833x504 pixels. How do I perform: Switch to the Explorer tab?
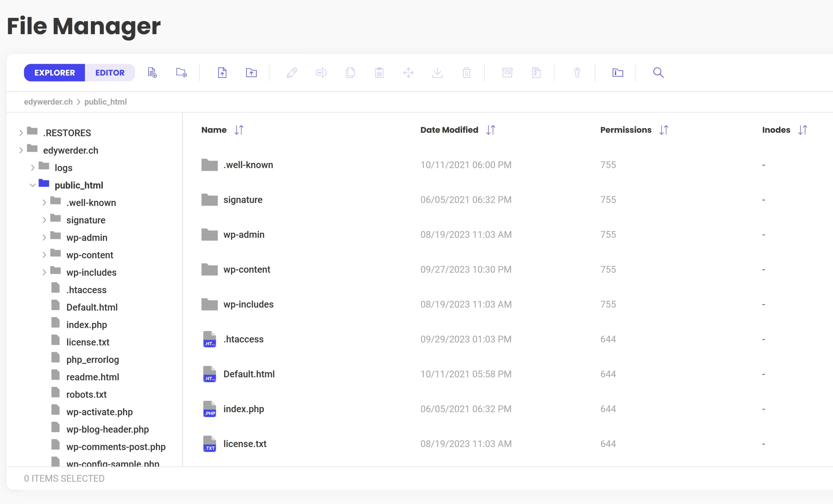tap(54, 72)
